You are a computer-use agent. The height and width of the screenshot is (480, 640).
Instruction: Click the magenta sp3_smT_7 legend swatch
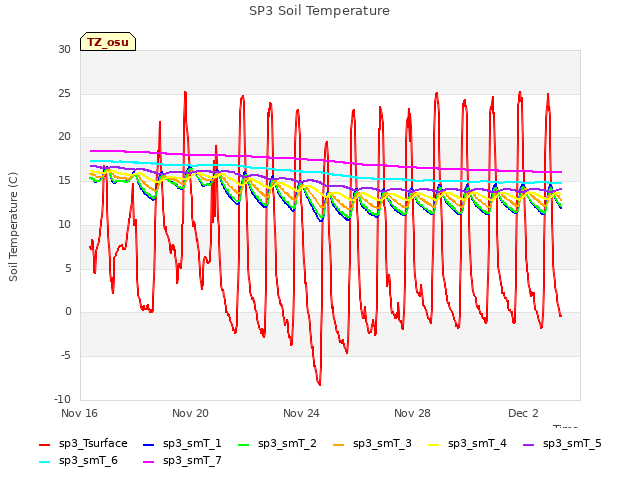(x=149, y=462)
